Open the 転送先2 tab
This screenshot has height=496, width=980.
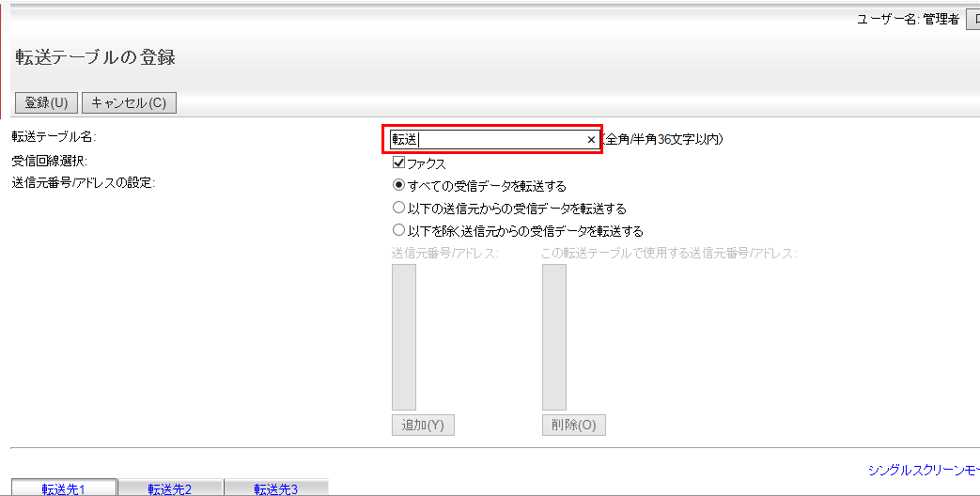coord(170,488)
